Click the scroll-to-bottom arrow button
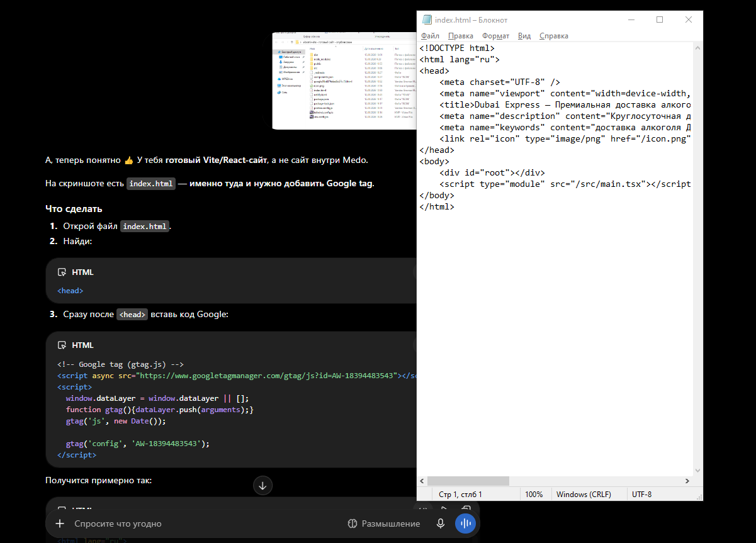Screen dimensions: 756x543 (262, 485)
